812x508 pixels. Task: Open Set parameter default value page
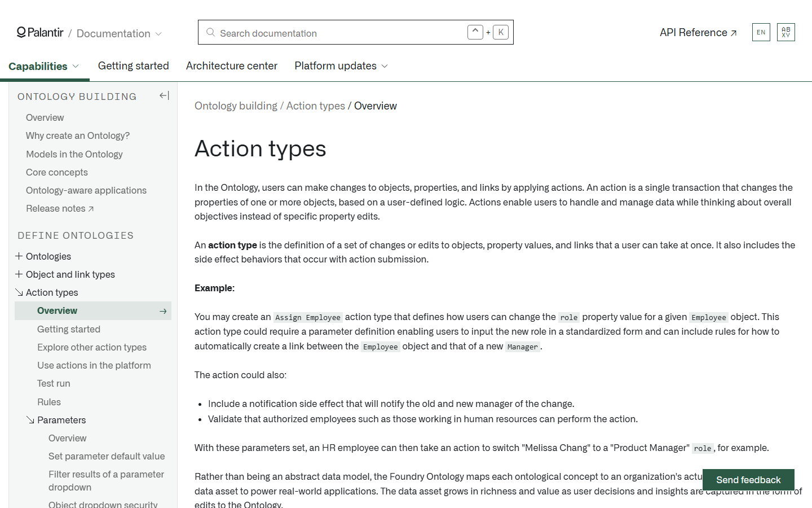click(107, 456)
